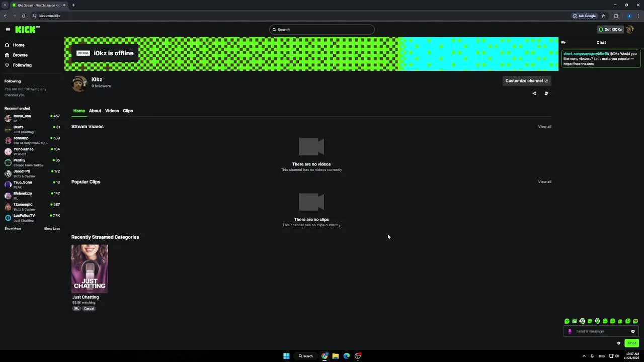The width and height of the screenshot is (644, 362).
Task: Switch to the Clips tab
Action: click(x=128, y=111)
